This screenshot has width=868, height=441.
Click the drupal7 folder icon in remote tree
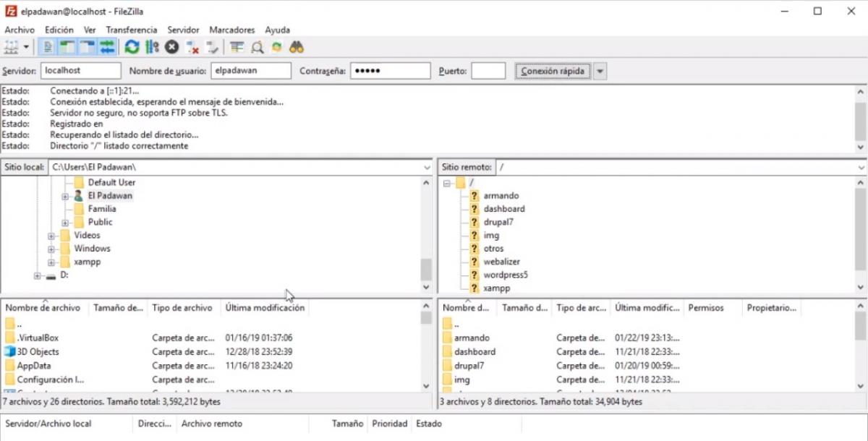[x=475, y=222]
